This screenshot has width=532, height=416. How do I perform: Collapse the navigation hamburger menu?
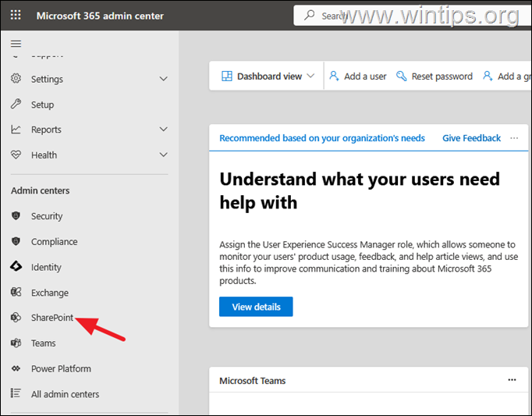coord(16,44)
